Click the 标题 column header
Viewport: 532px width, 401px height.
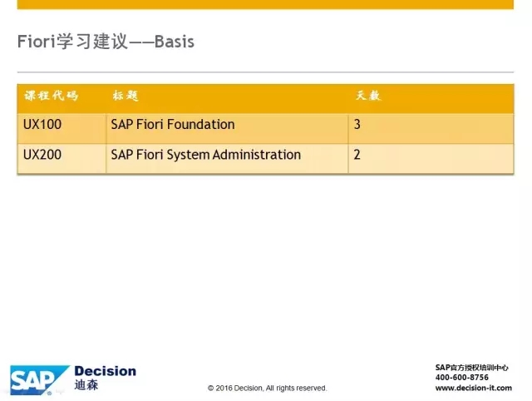pyautogui.click(x=126, y=96)
